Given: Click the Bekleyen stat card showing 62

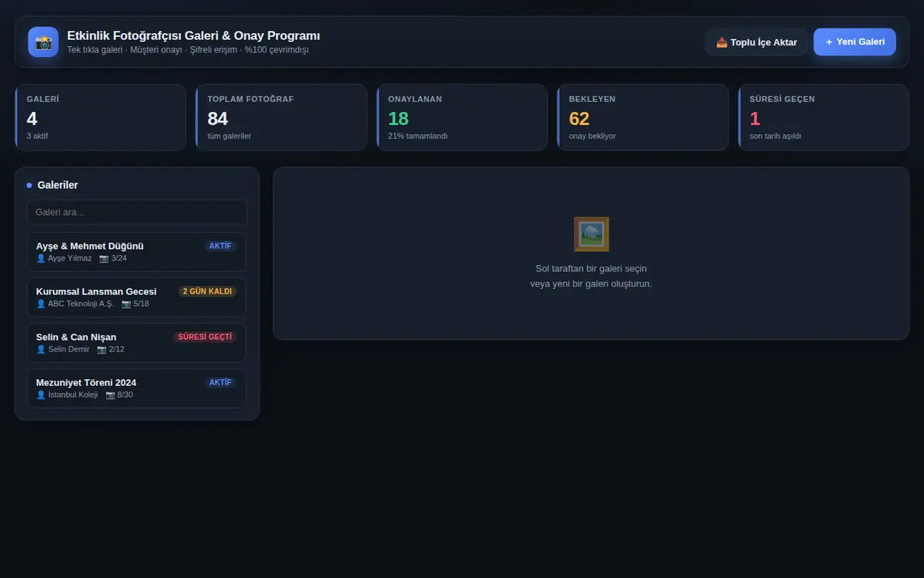Looking at the screenshot, I should click(x=643, y=117).
